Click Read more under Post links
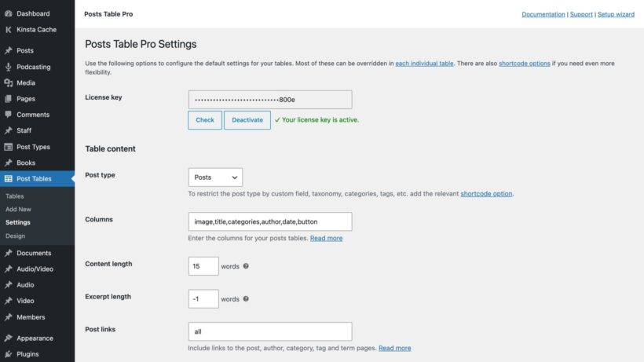Image resolution: width=644 pixels, height=362 pixels. click(x=395, y=348)
